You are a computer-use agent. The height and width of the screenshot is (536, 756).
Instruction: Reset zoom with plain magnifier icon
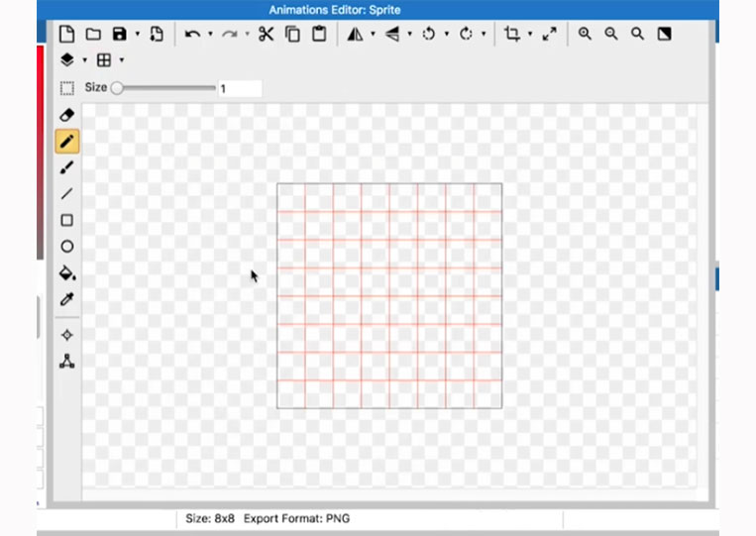pyautogui.click(x=637, y=34)
